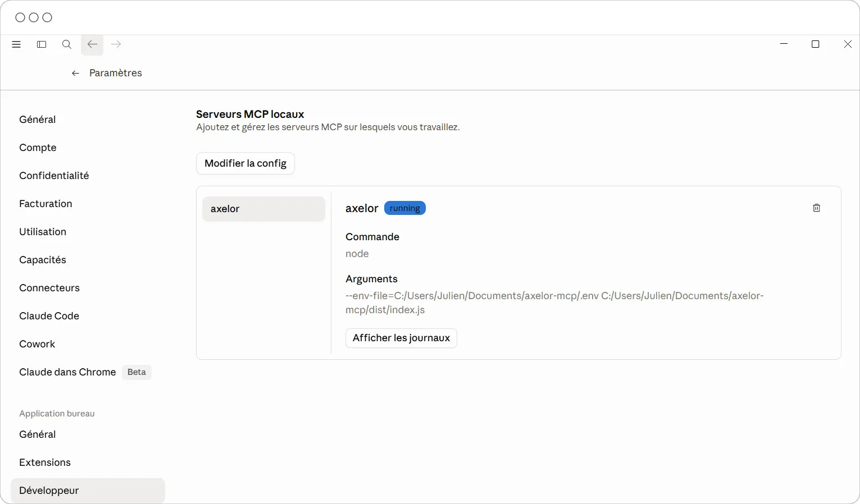Click the search magnifier icon

[67, 44]
